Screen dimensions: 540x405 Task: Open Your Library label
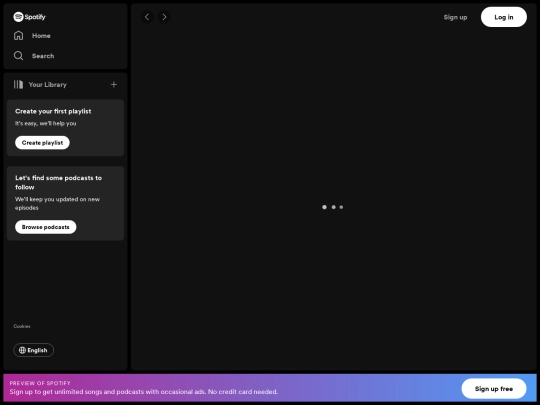(x=48, y=85)
